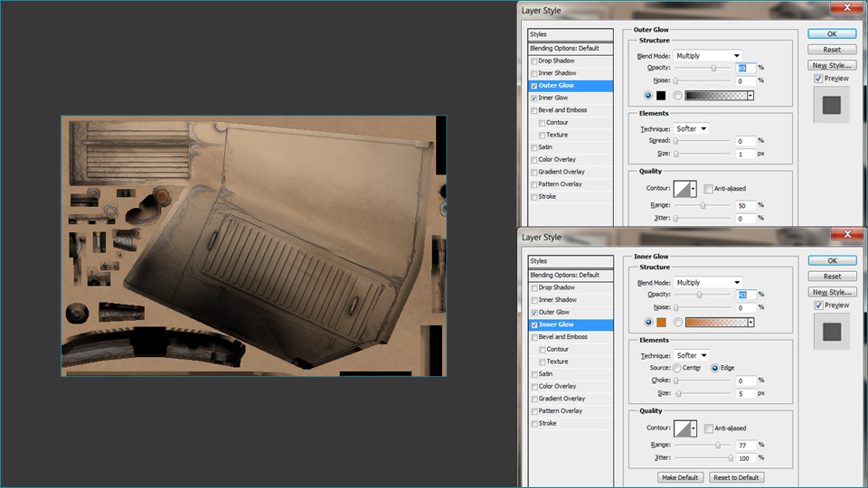Toggle Preview checkbox in Outer Glow dialog
This screenshot has width=868, height=488.
[x=818, y=79]
